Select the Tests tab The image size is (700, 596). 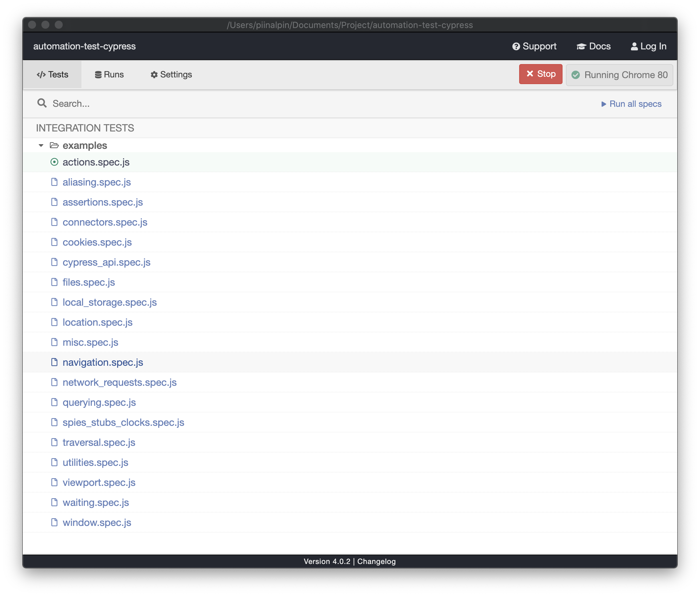[52, 74]
